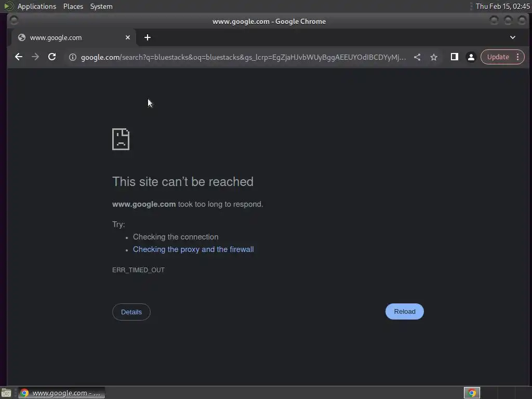Click 'This site can't be reached' heading
532x399 pixels.
[x=183, y=182]
